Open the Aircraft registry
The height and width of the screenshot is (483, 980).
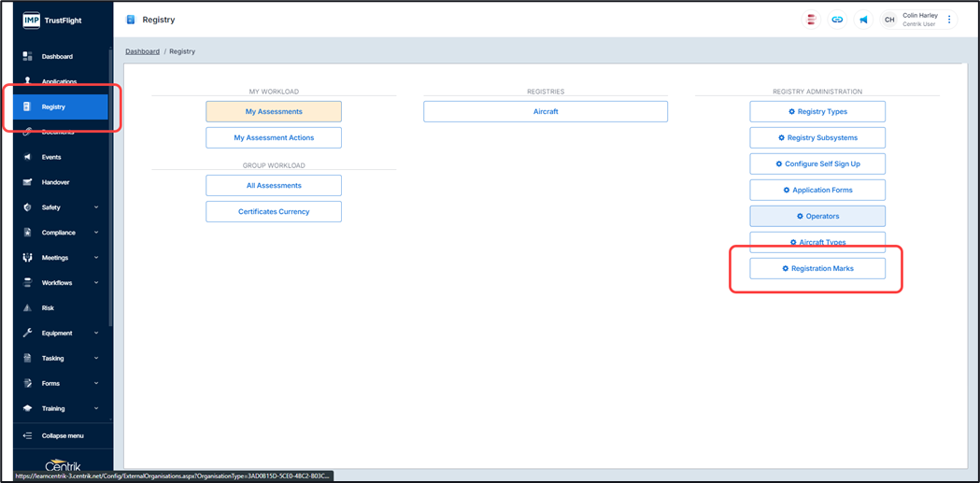click(x=546, y=111)
